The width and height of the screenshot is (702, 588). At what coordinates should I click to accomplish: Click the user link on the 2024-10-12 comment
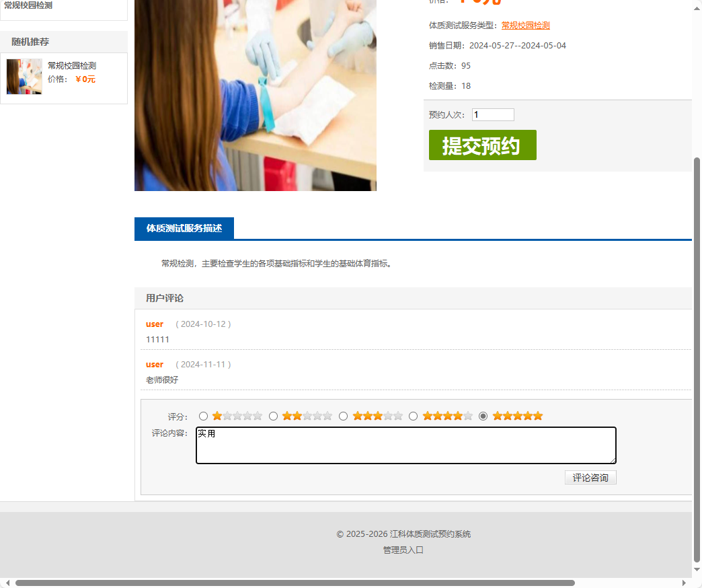tap(154, 324)
